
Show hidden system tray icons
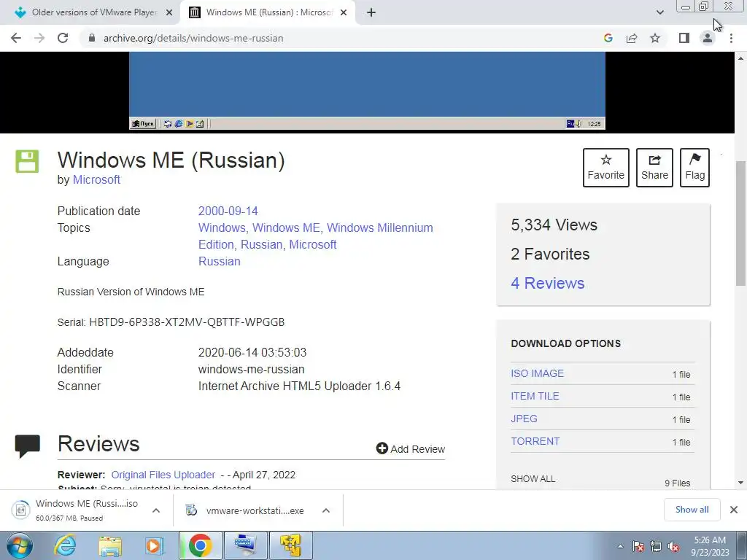pos(620,547)
